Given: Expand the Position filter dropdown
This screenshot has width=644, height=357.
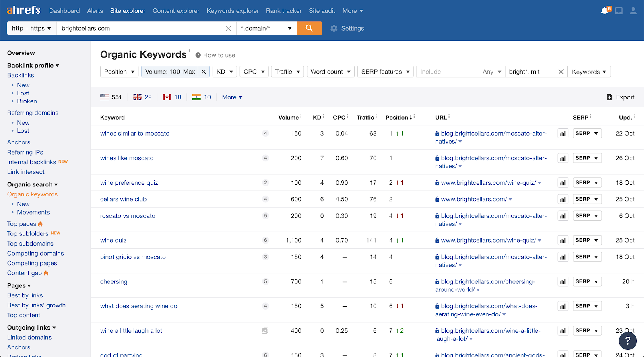Looking at the screenshot, I should [119, 72].
